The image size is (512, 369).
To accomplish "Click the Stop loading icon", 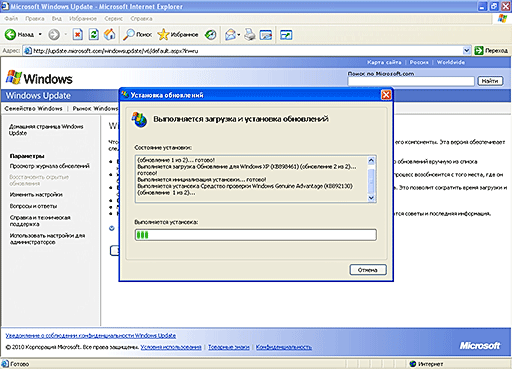I will click(x=78, y=34).
